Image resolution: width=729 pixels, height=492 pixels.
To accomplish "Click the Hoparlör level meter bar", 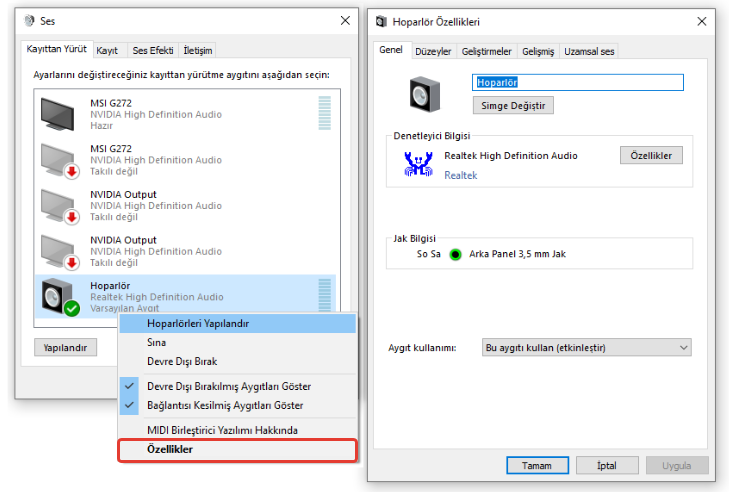I will (x=323, y=294).
